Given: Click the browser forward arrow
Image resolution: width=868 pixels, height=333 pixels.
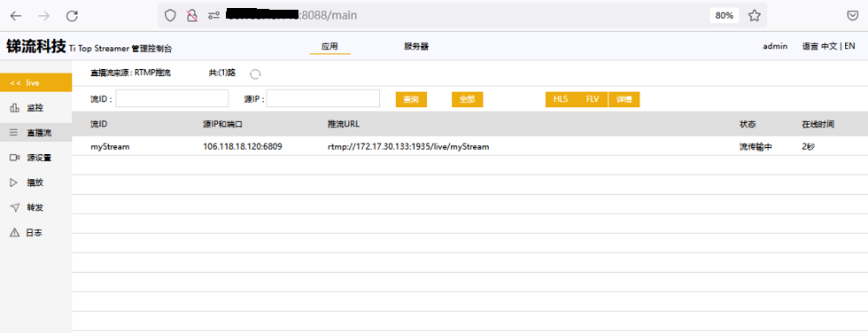Looking at the screenshot, I should pyautogui.click(x=43, y=16).
